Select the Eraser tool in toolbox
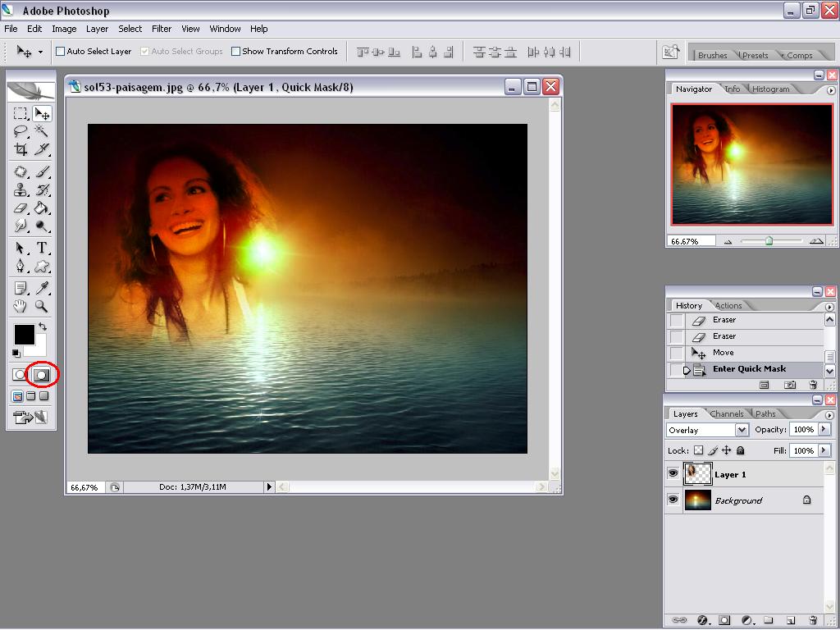 point(21,208)
